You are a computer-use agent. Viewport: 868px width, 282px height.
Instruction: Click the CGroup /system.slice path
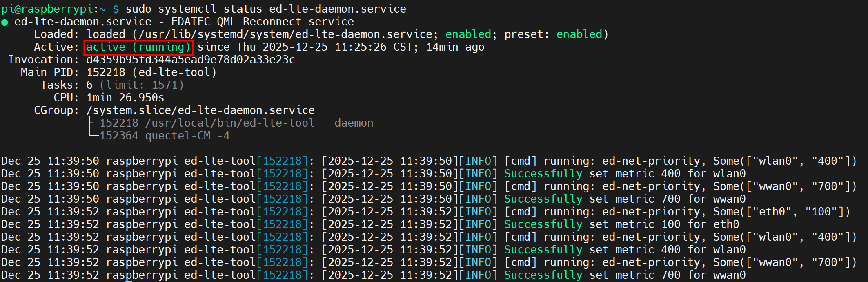(200, 110)
